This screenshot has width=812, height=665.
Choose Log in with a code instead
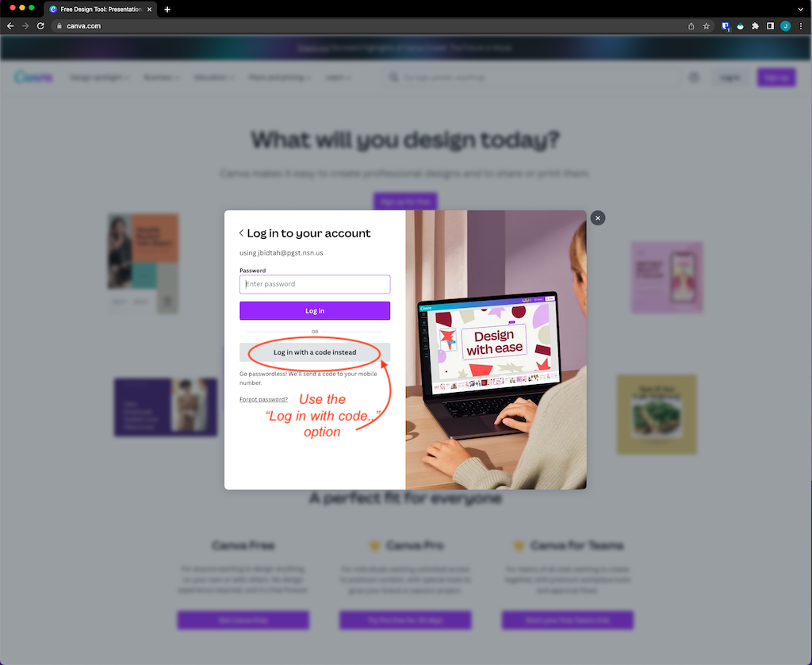[315, 352]
